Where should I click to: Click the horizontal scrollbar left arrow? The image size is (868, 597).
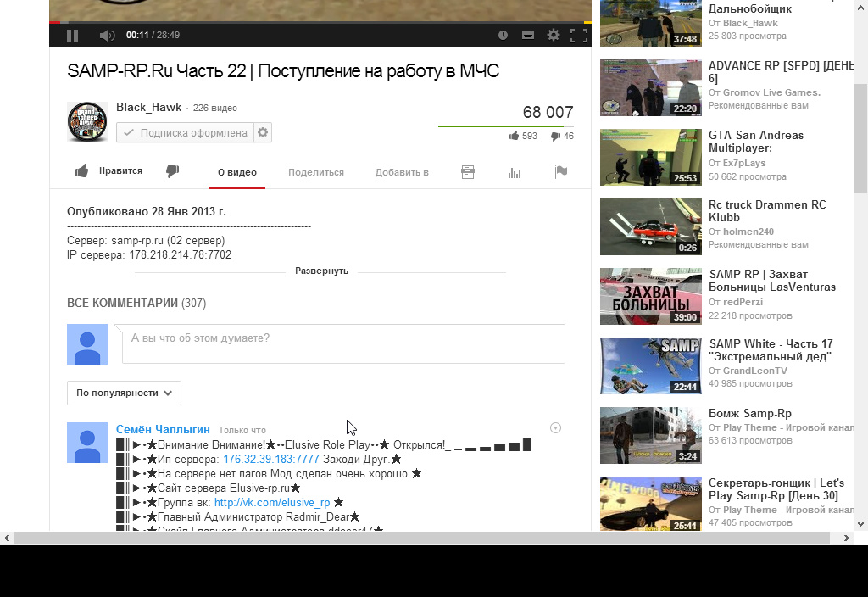[x=7, y=538]
